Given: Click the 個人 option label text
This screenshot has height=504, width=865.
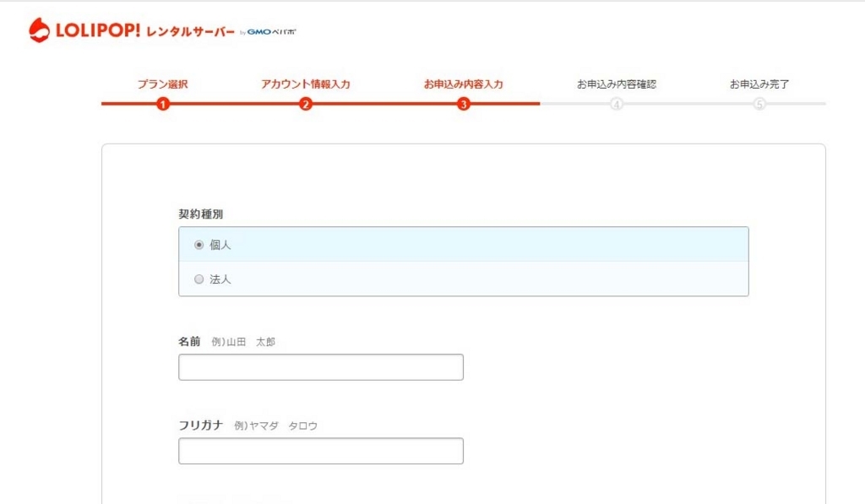Looking at the screenshot, I should tap(220, 245).
